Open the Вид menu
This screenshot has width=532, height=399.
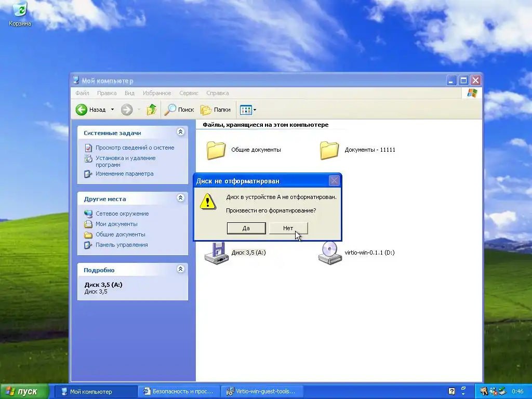point(129,93)
